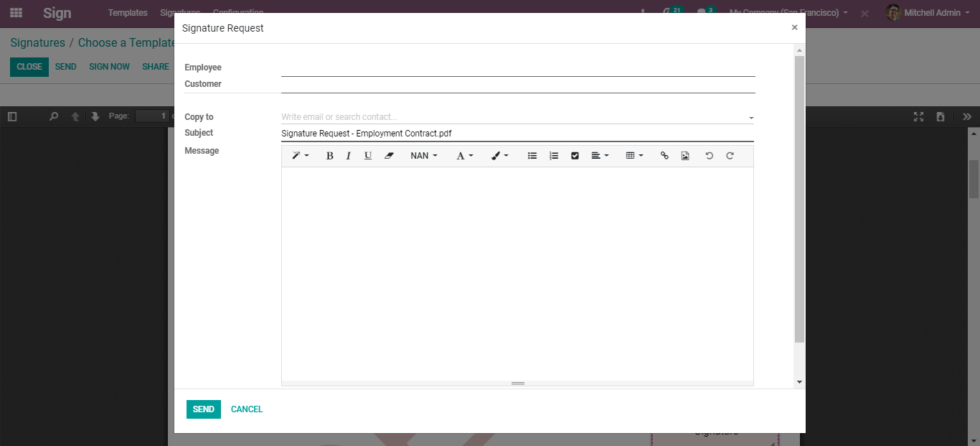Open the NAN font size dropdown
Image resolution: width=980 pixels, height=446 pixels.
pos(423,156)
